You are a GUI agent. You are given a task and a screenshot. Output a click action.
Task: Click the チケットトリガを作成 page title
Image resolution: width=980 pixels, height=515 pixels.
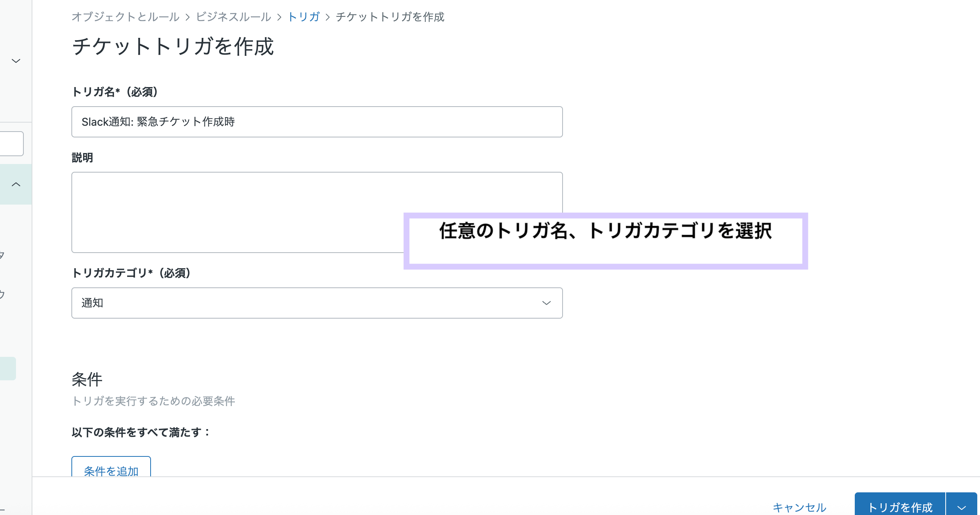click(173, 46)
